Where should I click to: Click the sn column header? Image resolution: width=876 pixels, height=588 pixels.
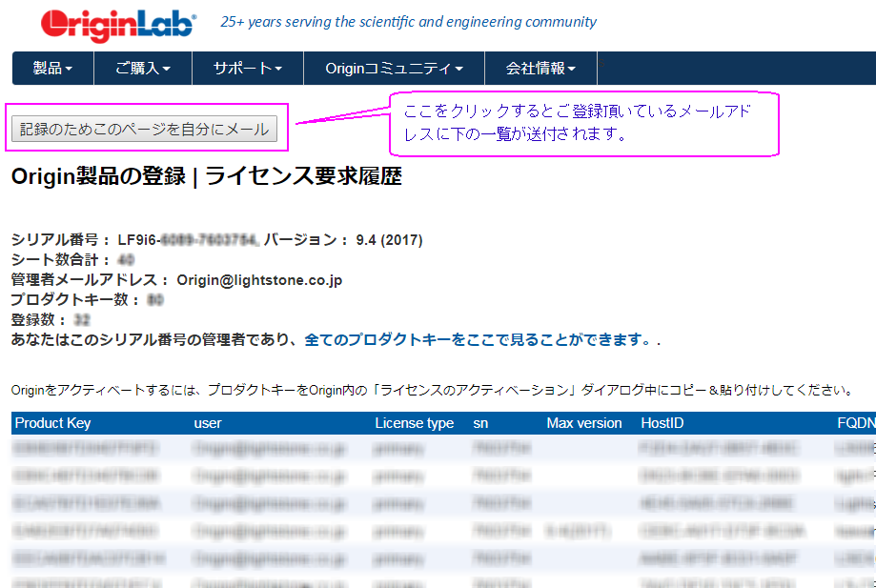(x=480, y=423)
